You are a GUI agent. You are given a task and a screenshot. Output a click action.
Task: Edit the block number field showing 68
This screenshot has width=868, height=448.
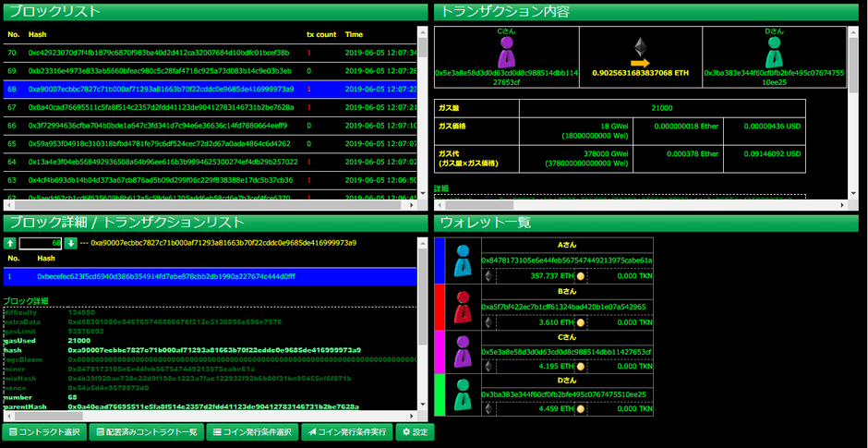point(40,243)
